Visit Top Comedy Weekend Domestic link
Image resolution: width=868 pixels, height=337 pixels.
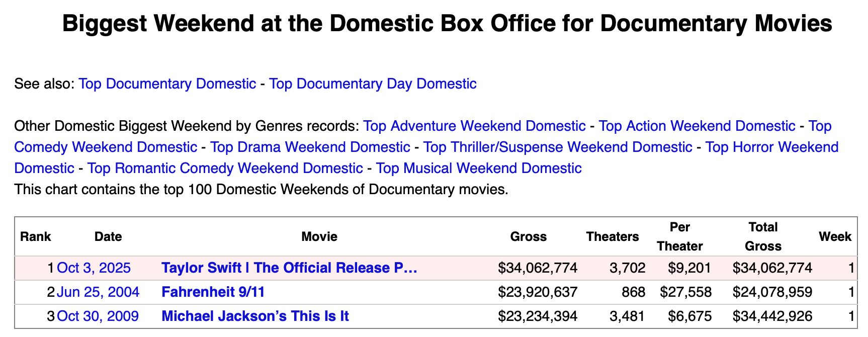click(106, 147)
